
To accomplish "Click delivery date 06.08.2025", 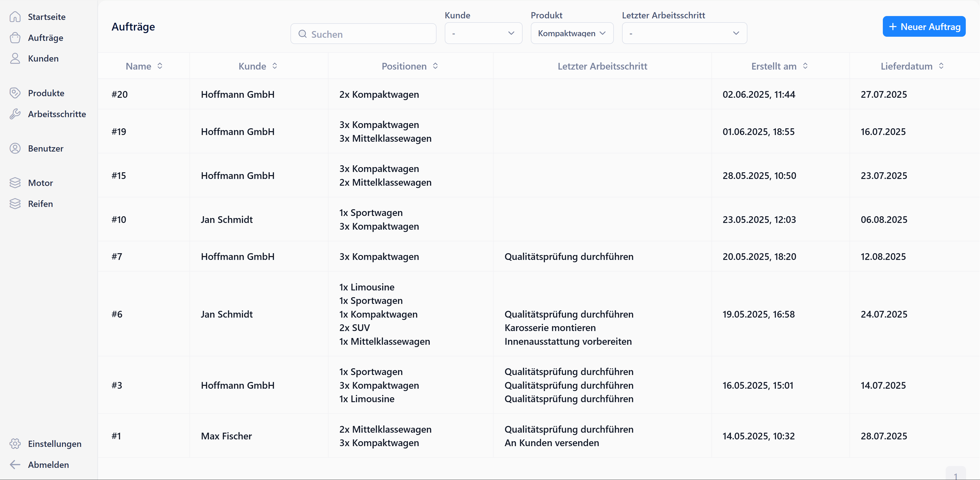I will point(884,219).
